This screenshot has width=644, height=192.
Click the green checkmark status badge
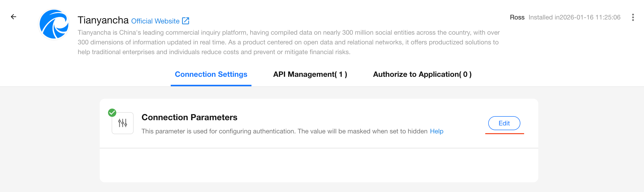(x=112, y=113)
